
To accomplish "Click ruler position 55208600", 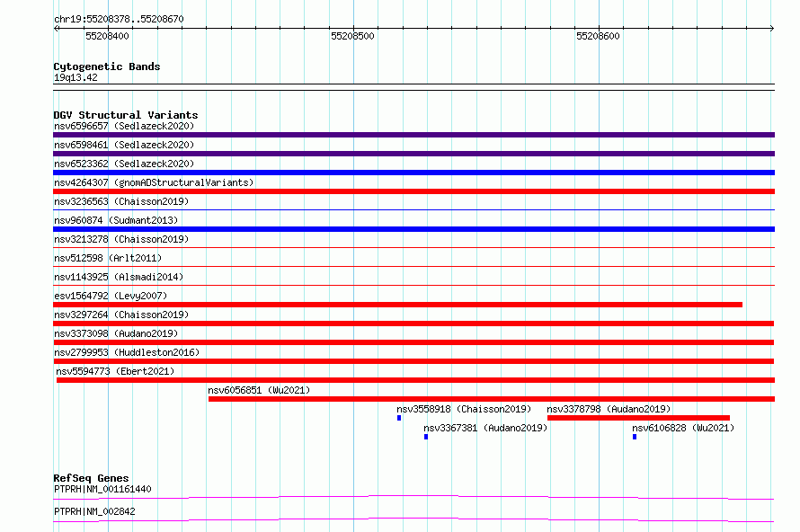I will [x=598, y=36].
